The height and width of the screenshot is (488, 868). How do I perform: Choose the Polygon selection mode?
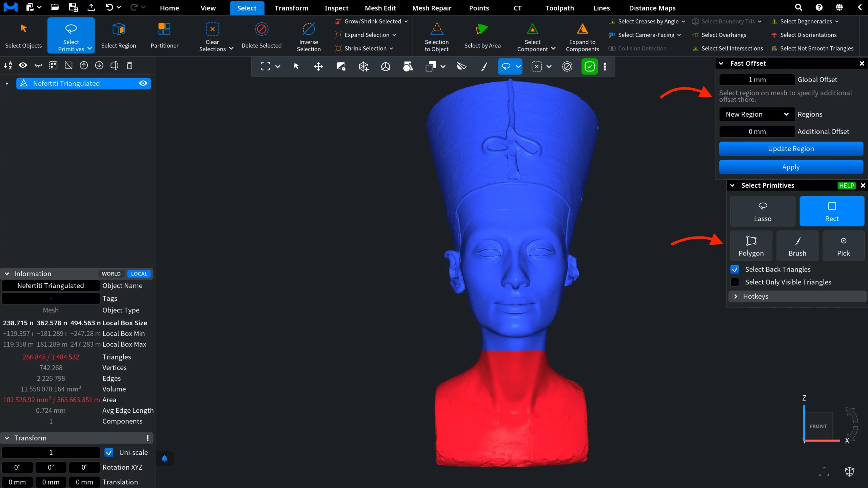coord(751,246)
